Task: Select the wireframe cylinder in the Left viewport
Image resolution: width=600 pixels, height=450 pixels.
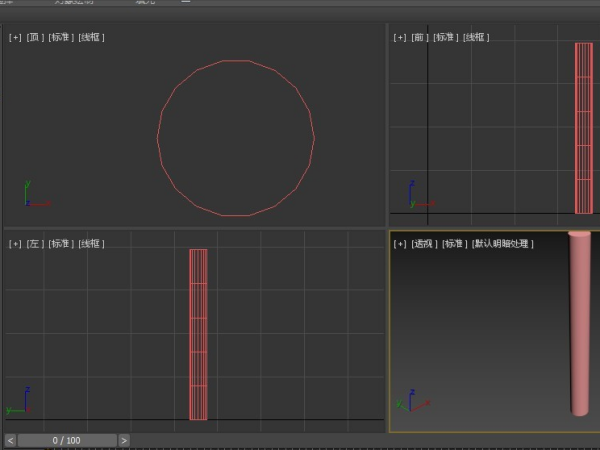Action: (x=198, y=335)
